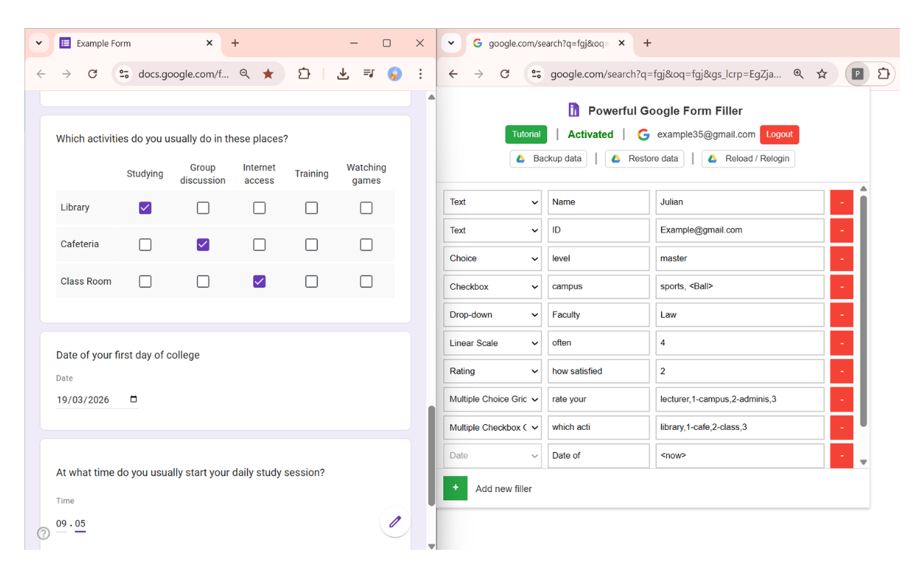The image size is (924, 578).
Task: Open the Drop-down type selector for Faculty
Action: [493, 315]
